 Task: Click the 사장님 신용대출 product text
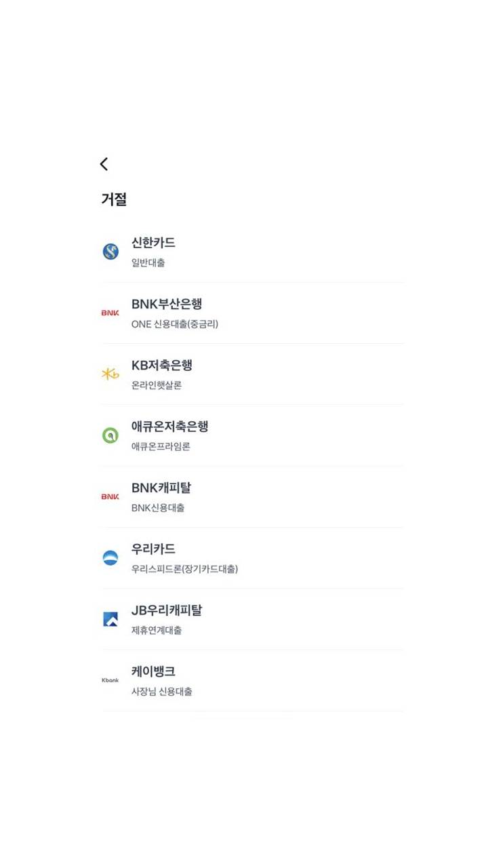point(162,692)
